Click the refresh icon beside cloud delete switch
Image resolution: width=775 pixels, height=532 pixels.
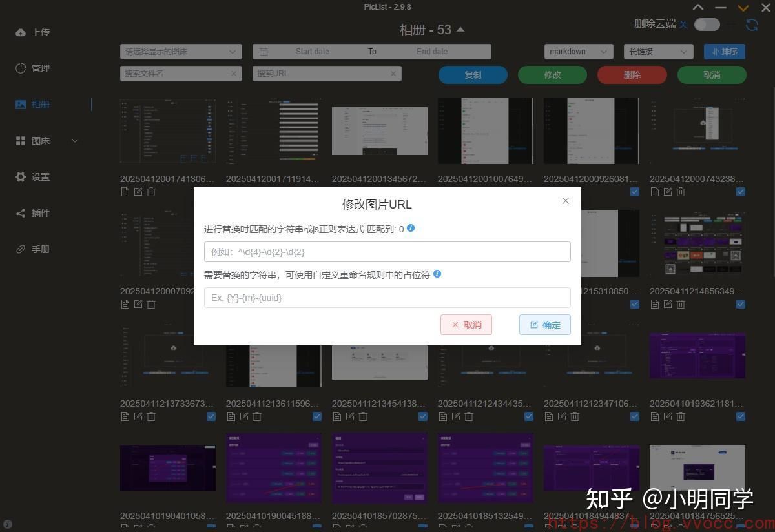[x=752, y=25]
